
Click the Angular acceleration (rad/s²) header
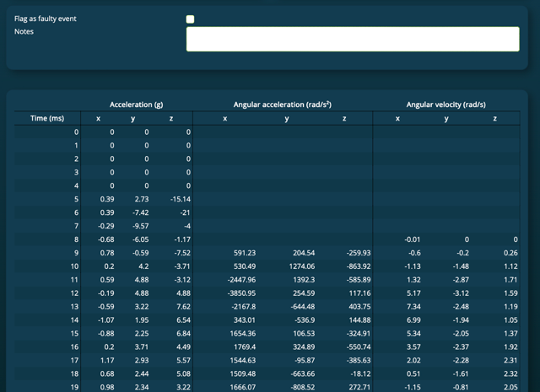pos(283,105)
